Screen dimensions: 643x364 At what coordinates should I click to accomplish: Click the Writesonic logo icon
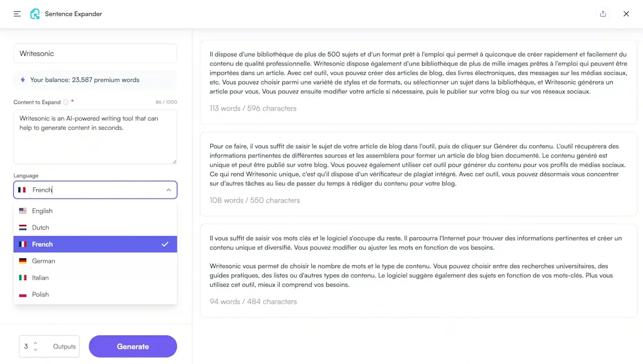(35, 13)
